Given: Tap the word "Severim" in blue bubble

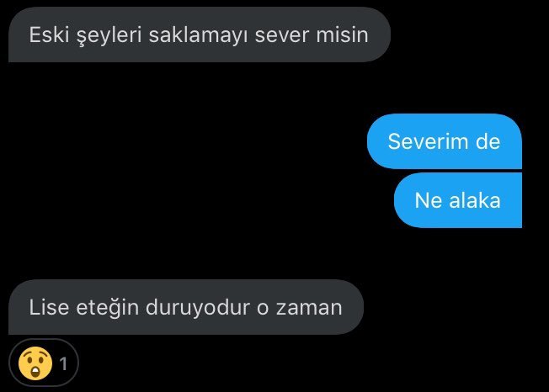Looking at the screenshot, I should pyautogui.click(x=428, y=141).
